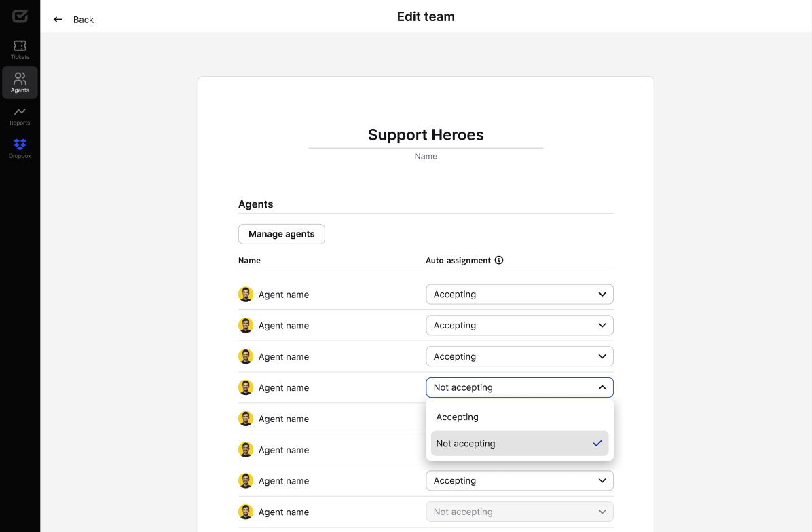Click the Edit team page title
The image size is (812, 532).
pos(426,16)
